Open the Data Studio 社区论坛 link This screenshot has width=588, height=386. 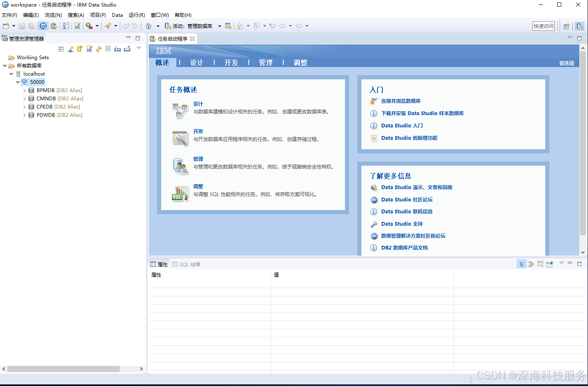pyautogui.click(x=407, y=200)
